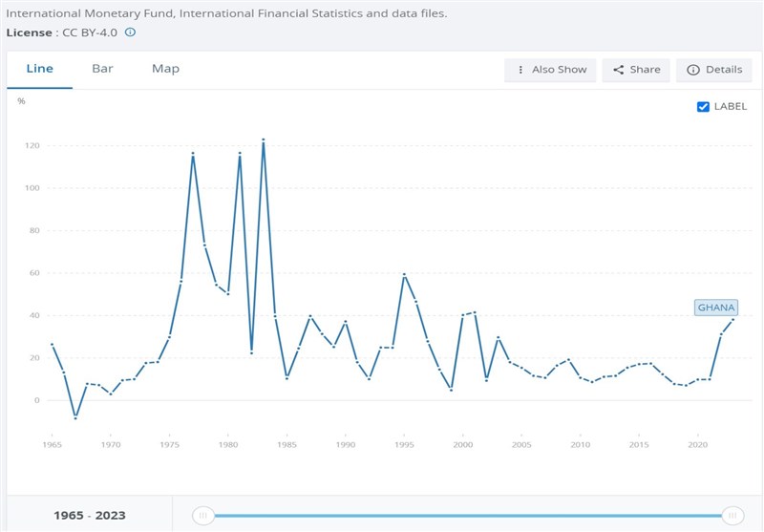Switch to the Map view tab
This screenshot has width=764, height=532.
tap(165, 69)
